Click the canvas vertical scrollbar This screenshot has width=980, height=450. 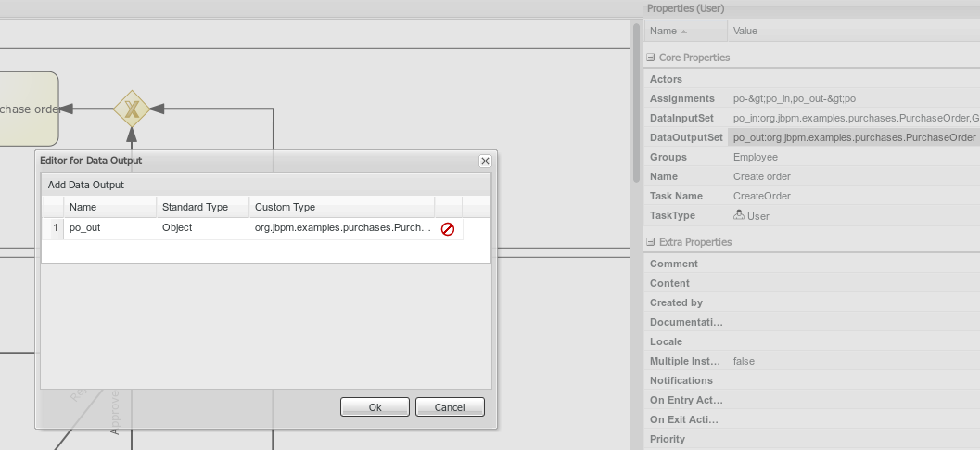[x=637, y=102]
